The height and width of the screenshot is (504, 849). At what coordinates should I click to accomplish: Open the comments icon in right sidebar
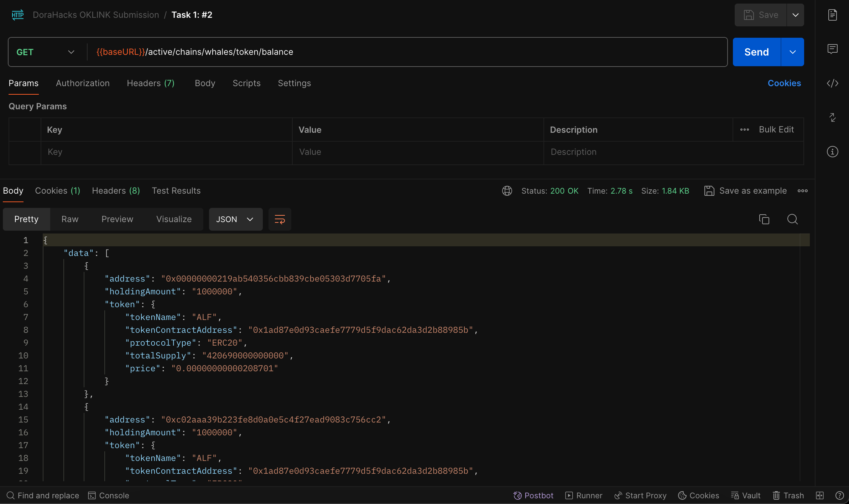click(x=832, y=49)
